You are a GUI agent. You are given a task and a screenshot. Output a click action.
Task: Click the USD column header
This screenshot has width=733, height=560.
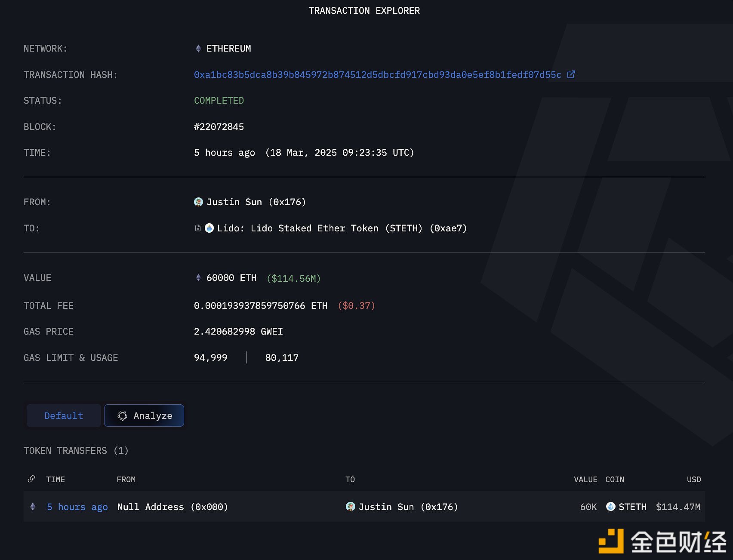[x=694, y=479]
